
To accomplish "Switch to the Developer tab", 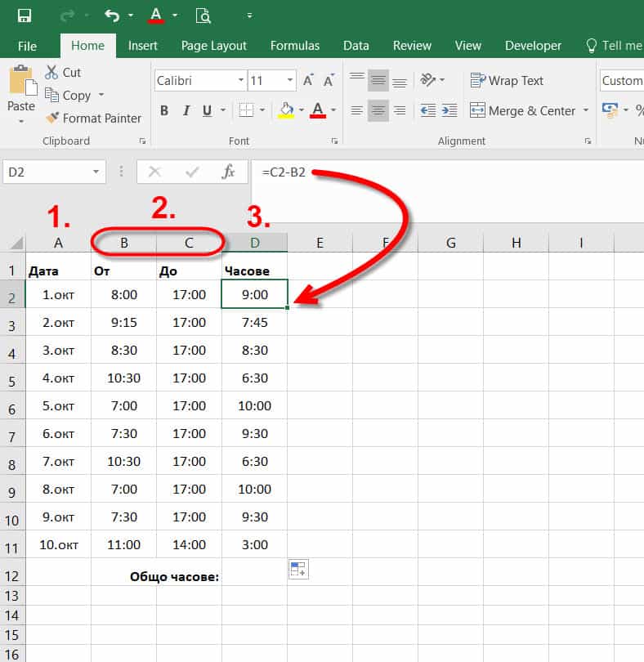I will pos(533,46).
